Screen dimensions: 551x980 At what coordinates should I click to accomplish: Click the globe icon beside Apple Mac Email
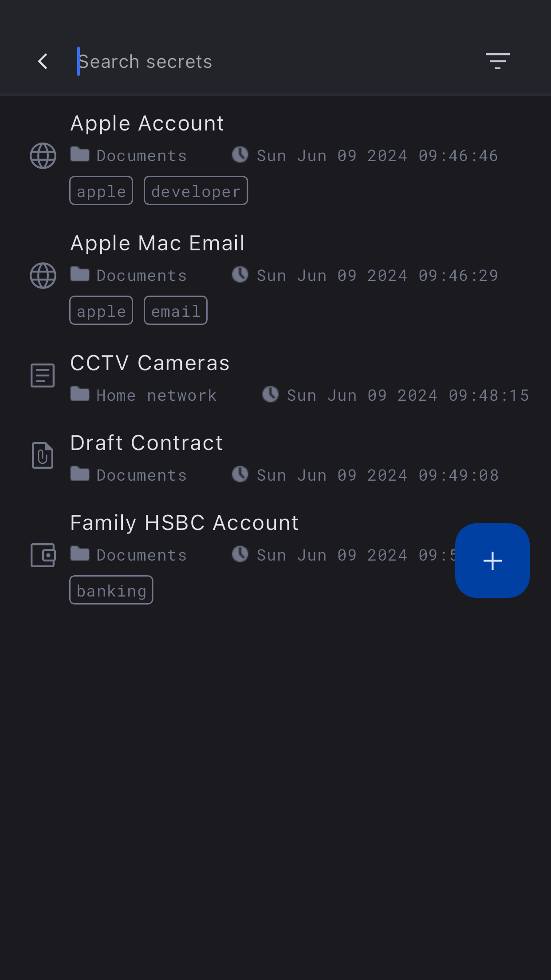[43, 276]
